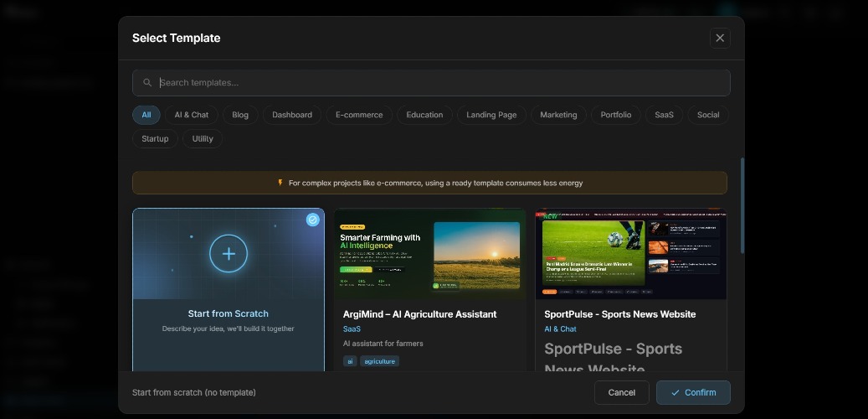
Task: Filter templates by E-commerce
Action: 359,115
